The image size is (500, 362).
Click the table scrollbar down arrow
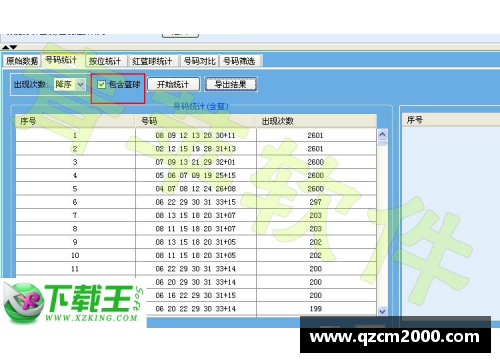click(382, 311)
